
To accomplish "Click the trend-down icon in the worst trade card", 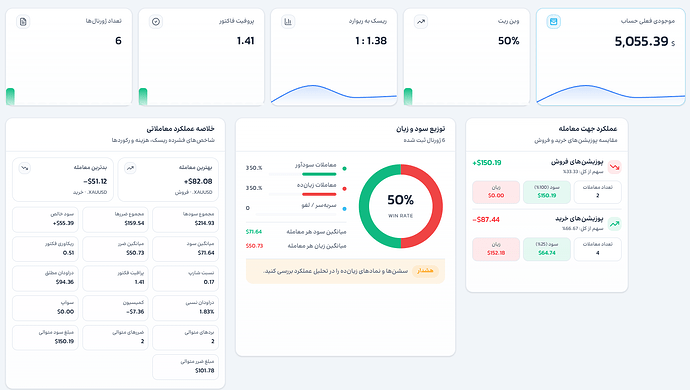I will click(x=25, y=168).
